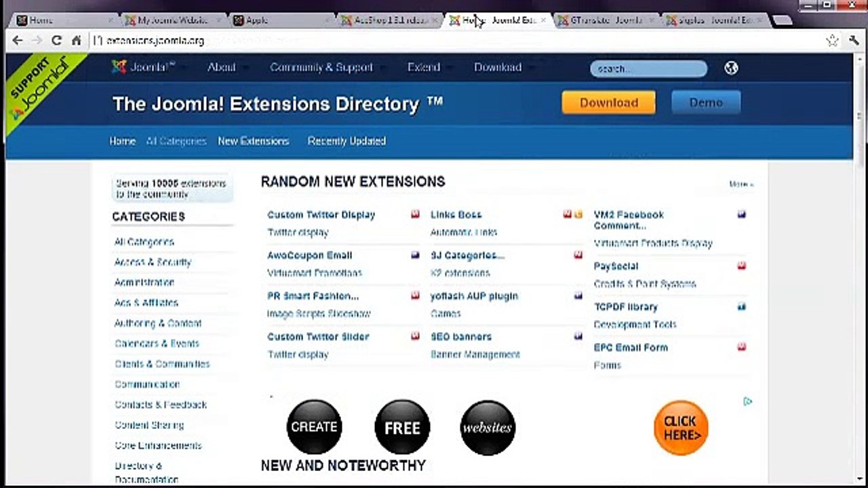Bookmark this page with the star icon

(x=832, y=41)
